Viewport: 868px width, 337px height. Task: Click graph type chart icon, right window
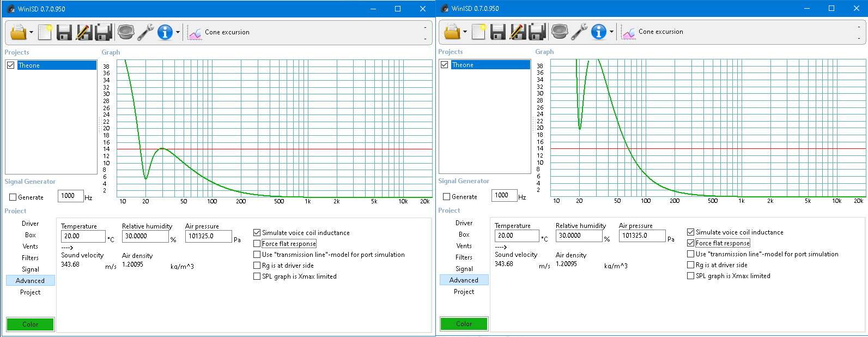pyautogui.click(x=628, y=32)
